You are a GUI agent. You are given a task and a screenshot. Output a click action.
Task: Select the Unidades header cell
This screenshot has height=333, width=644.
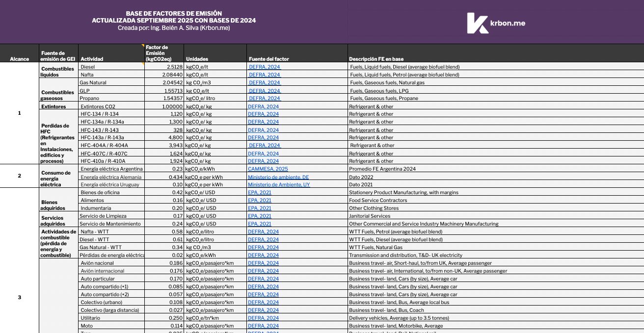[215, 59]
